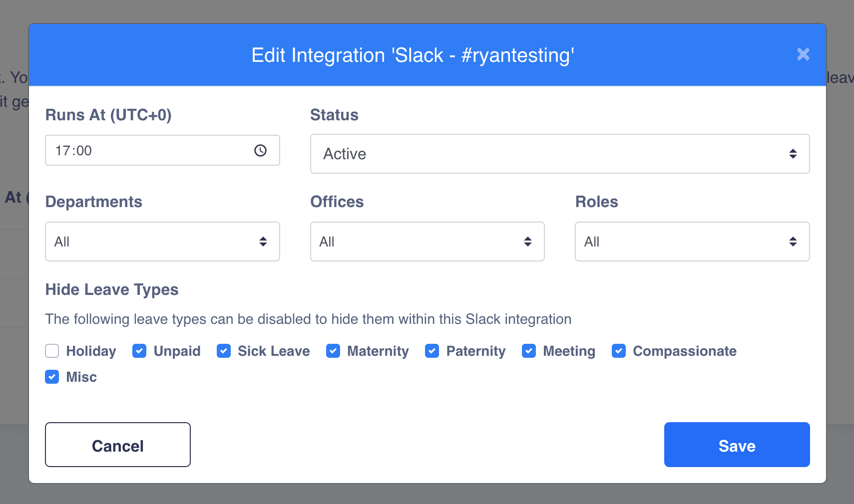
Task: Close the Edit Integration dialog
Action: click(x=803, y=54)
